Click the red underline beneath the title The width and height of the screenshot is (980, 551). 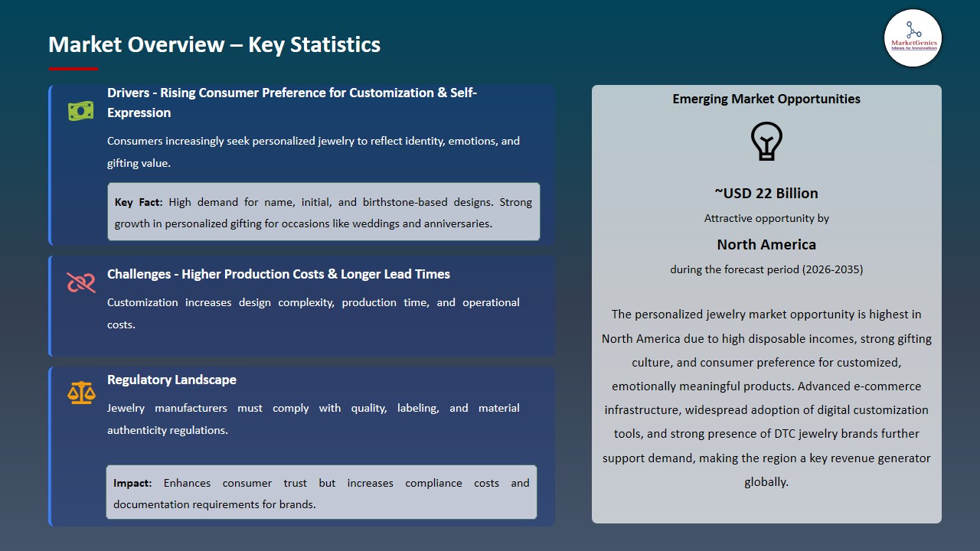click(x=73, y=67)
